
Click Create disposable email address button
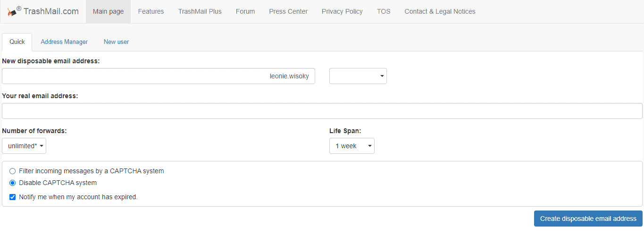click(x=588, y=219)
